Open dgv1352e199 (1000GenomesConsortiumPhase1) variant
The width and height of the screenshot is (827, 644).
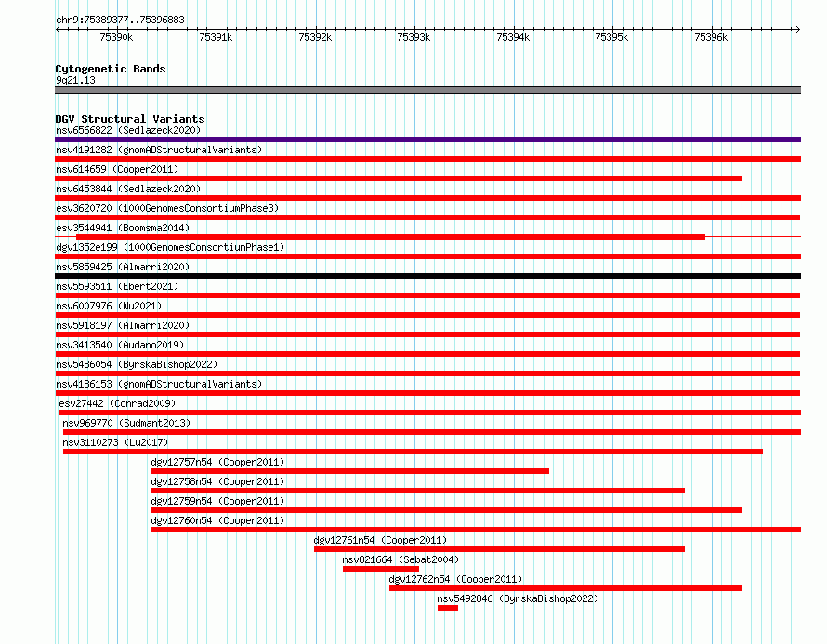pos(170,247)
